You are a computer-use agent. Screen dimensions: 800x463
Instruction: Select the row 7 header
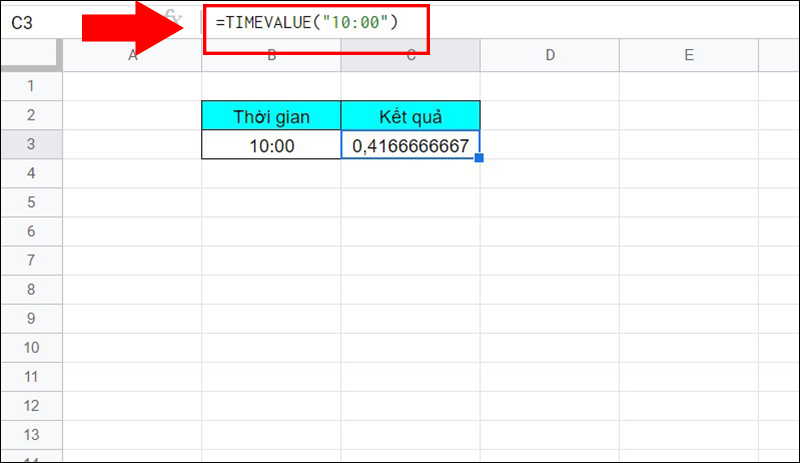click(31, 261)
